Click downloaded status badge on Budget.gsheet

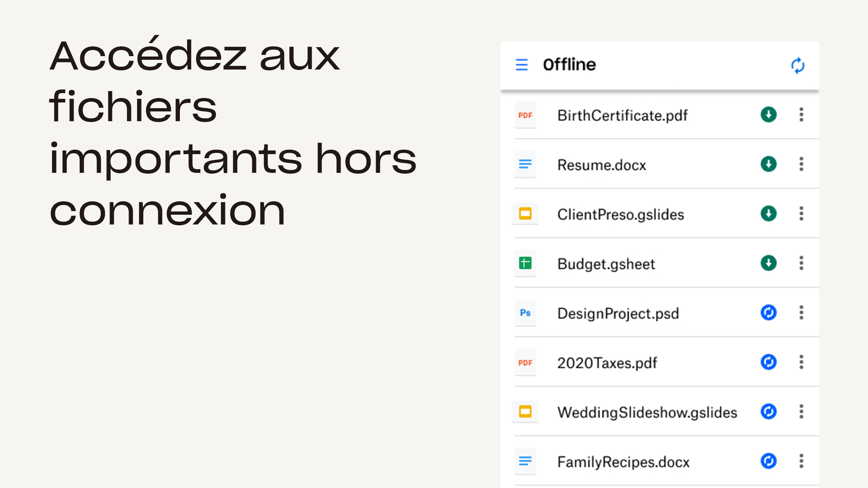769,263
